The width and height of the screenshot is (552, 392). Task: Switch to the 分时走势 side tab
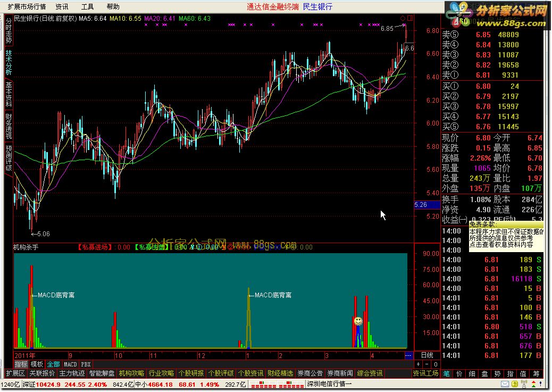tap(9, 31)
